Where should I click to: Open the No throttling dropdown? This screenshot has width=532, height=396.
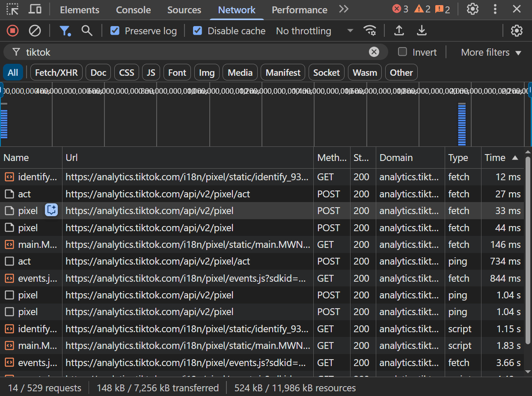click(315, 31)
